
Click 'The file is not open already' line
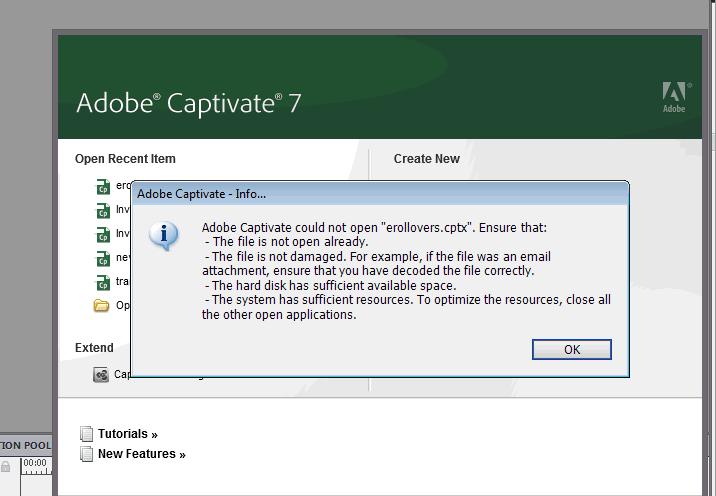(x=286, y=242)
